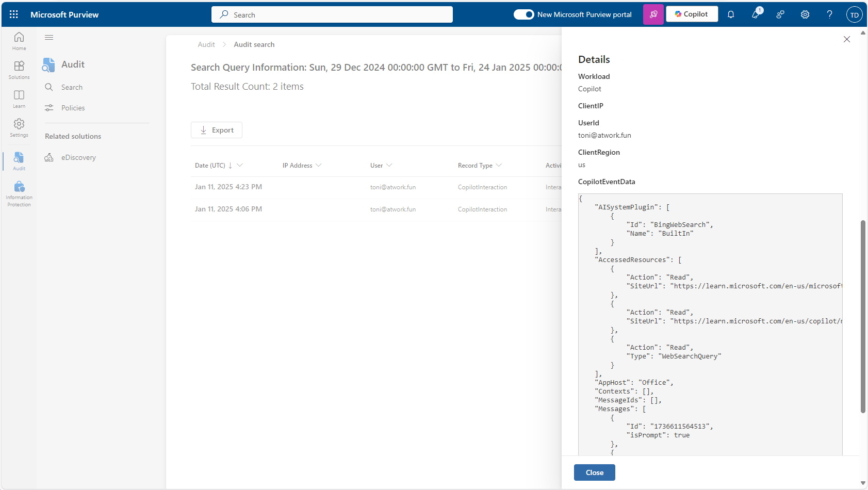Click the Total Result Count text

[247, 87]
